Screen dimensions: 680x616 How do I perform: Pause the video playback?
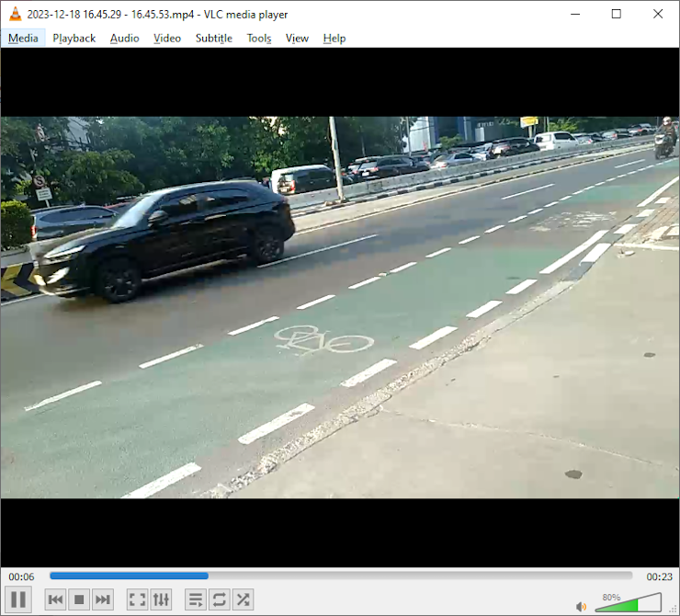point(18,599)
